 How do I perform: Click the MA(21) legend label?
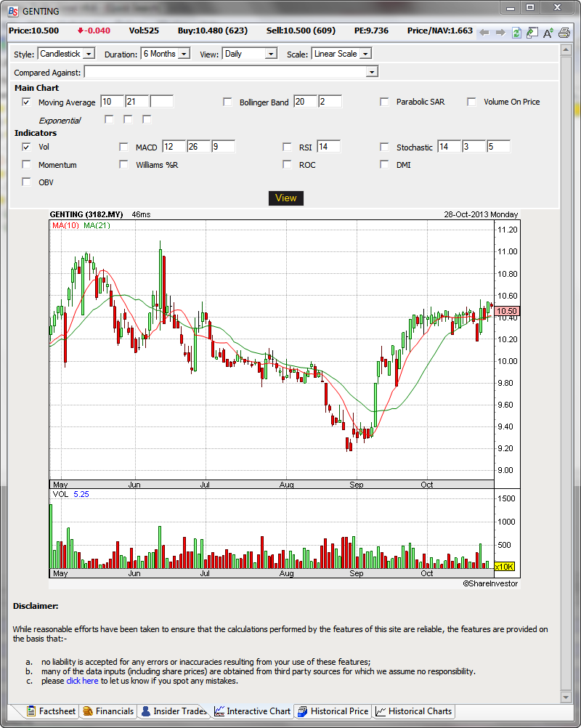click(x=97, y=226)
